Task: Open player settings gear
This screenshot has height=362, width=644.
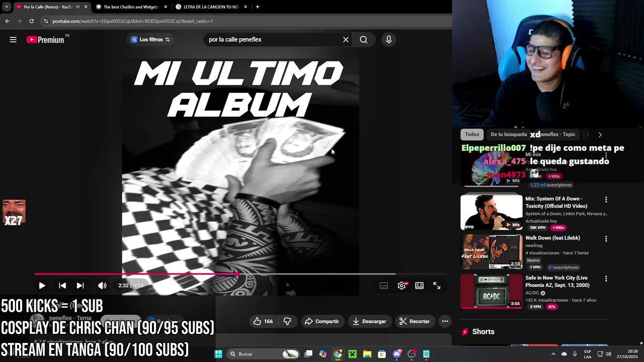Action: click(x=401, y=286)
